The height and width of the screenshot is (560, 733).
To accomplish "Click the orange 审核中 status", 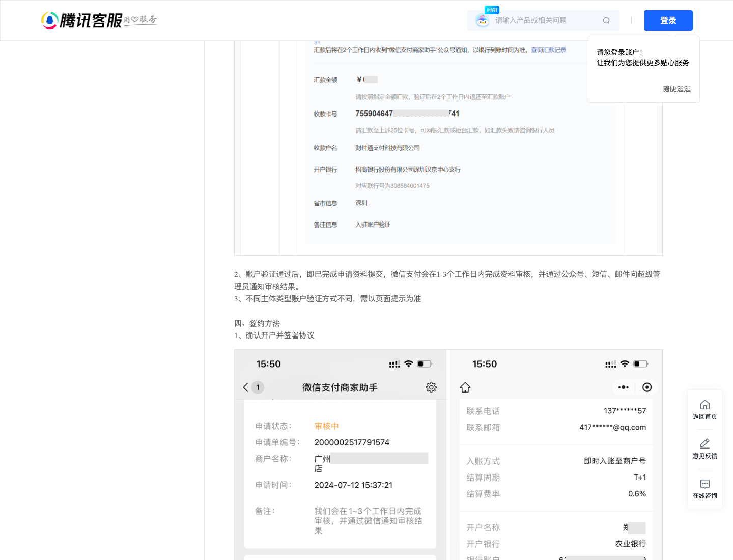I will 327,426.
